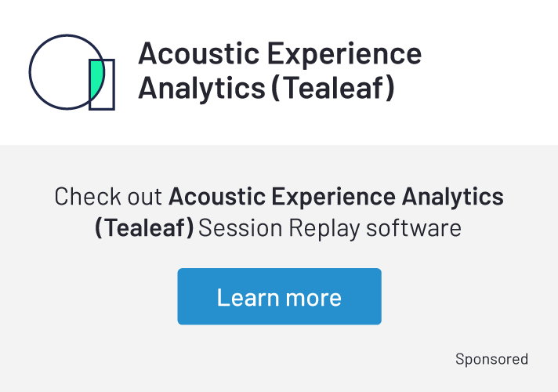The height and width of the screenshot is (392, 558).
Task: Click the word "Acoustic" in the heading
Action: 198,54
